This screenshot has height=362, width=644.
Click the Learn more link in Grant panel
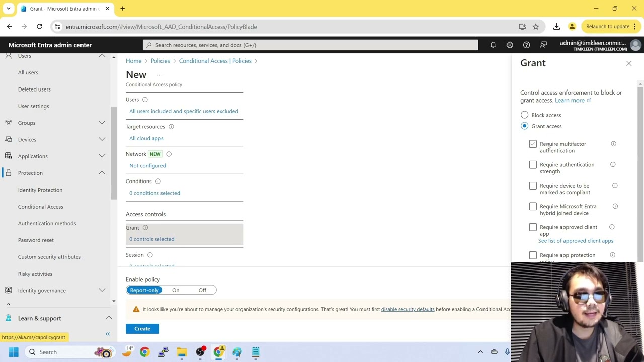tap(573, 100)
